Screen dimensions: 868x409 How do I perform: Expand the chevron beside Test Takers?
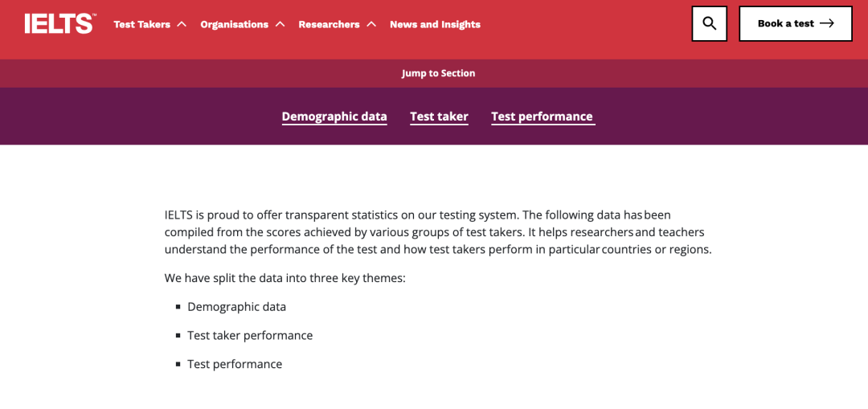point(182,24)
